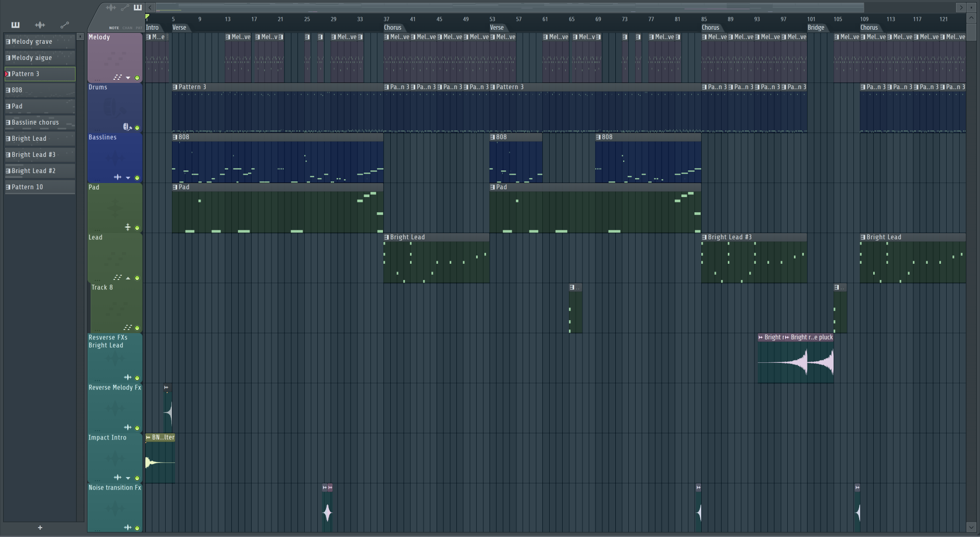Click the note icon on the Lead track
Viewport: 980px width, 537px height.
118,277
